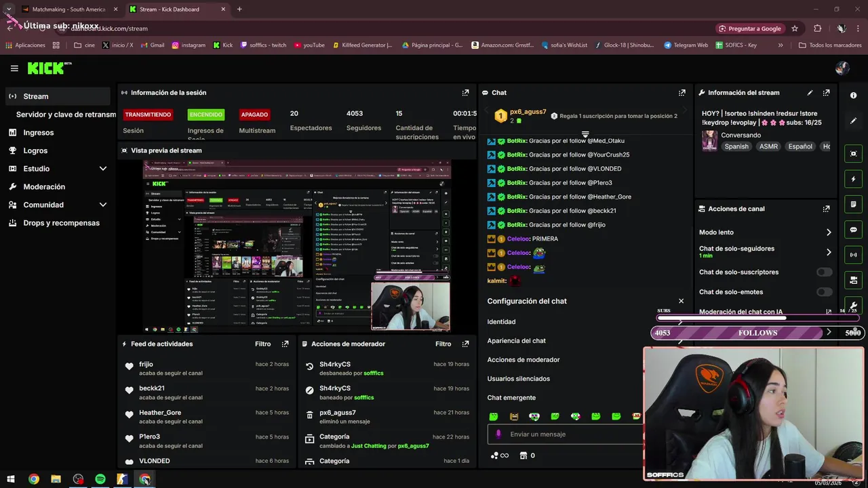The image size is (868, 488).
Task: Switch to the Matchmaking - South America tab
Action: tap(69, 9)
